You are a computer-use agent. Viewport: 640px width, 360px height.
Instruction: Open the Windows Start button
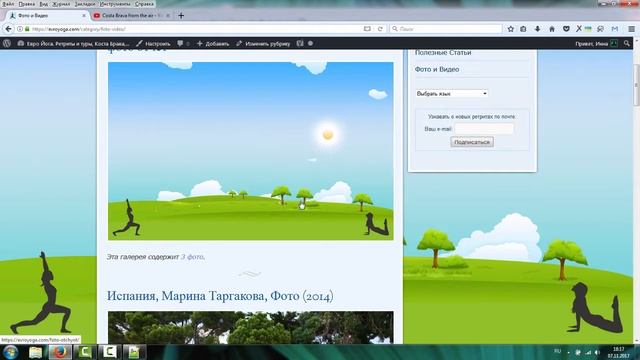pos(10,352)
